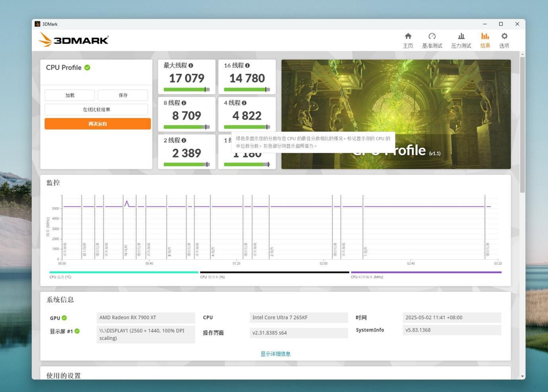Click the green score bar under 17 079
Screen dimensions: 548x392
click(186, 90)
